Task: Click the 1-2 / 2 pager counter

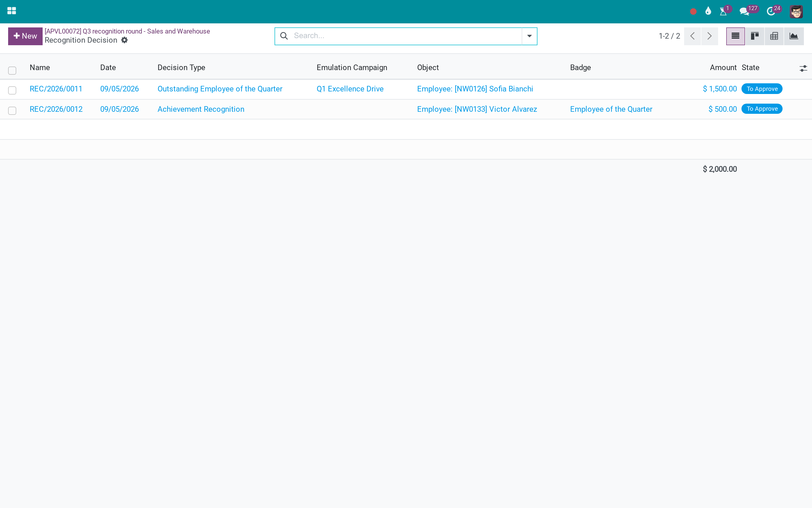Action: (669, 36)
